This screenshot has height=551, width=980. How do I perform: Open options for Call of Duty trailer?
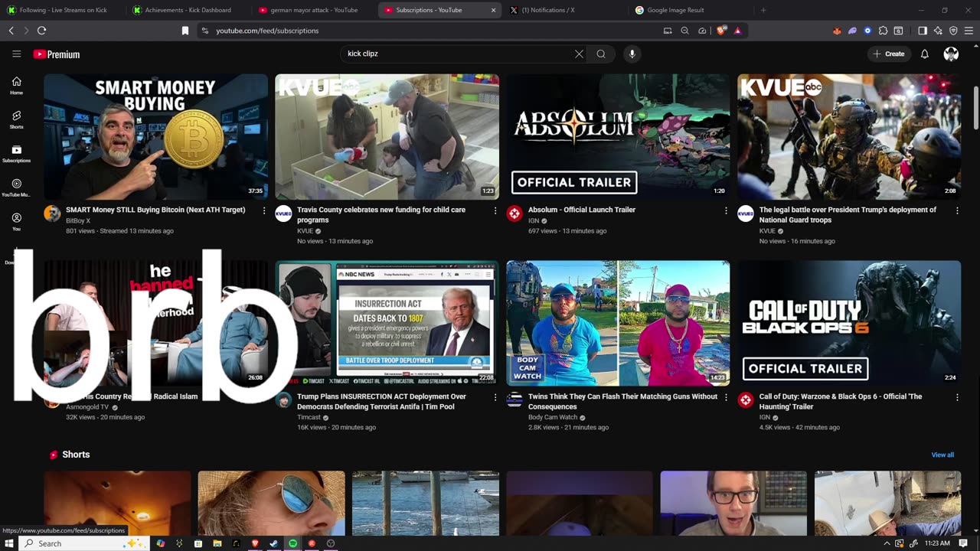[x=957, y=397]
